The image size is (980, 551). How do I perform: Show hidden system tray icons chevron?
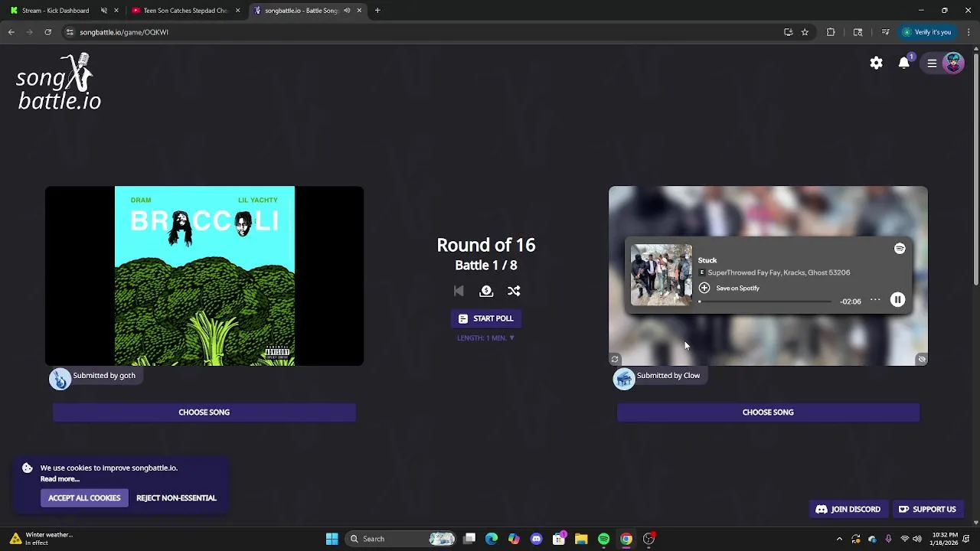point(839,539)
